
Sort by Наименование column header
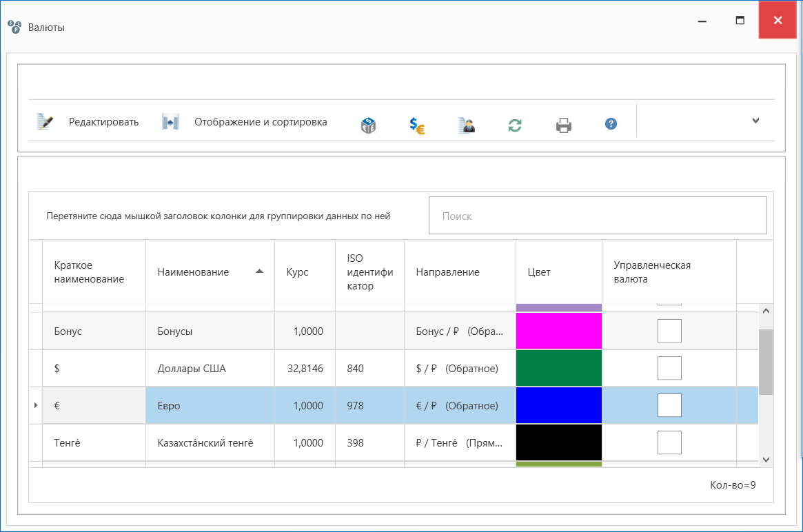(210, 272)
